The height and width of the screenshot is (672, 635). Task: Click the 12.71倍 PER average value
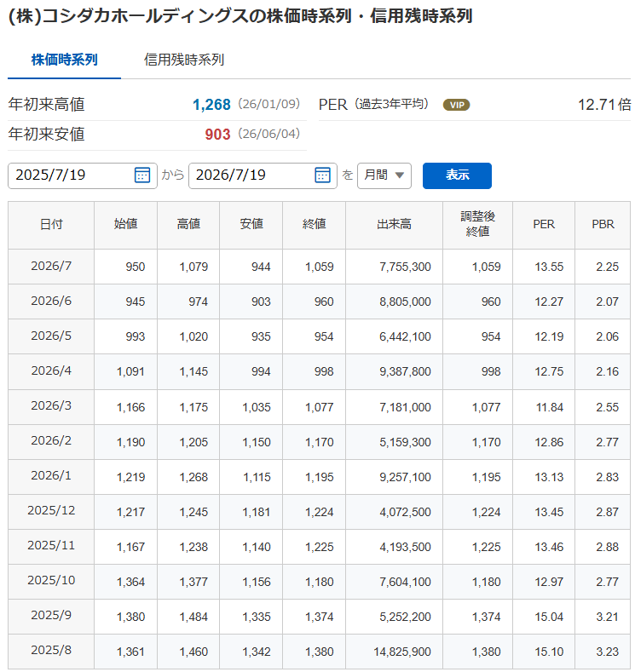604,105
